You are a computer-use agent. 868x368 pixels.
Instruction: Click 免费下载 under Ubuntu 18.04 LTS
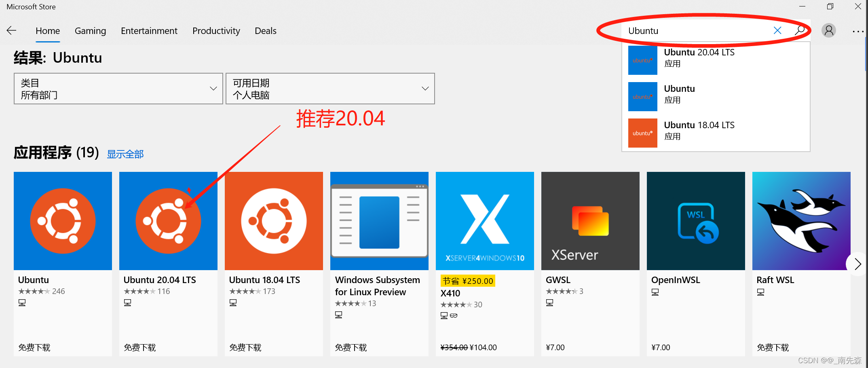[x=245, y=347]
